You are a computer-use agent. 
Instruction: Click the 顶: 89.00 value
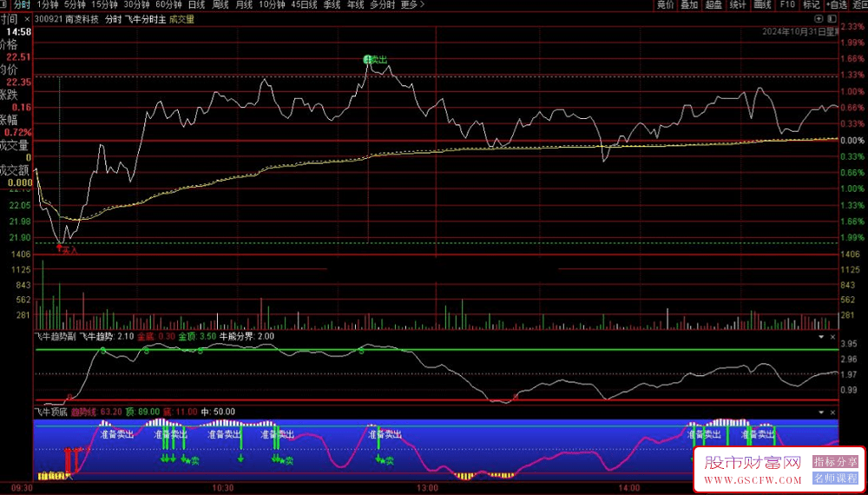click(143, 412)
